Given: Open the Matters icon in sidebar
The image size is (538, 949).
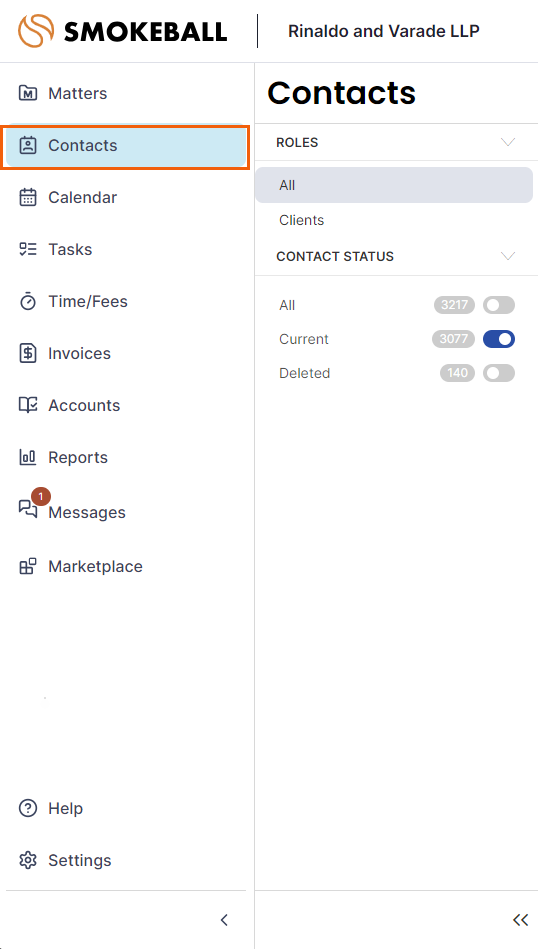Looking at the screenshot, I should click(x=28, y=93).
